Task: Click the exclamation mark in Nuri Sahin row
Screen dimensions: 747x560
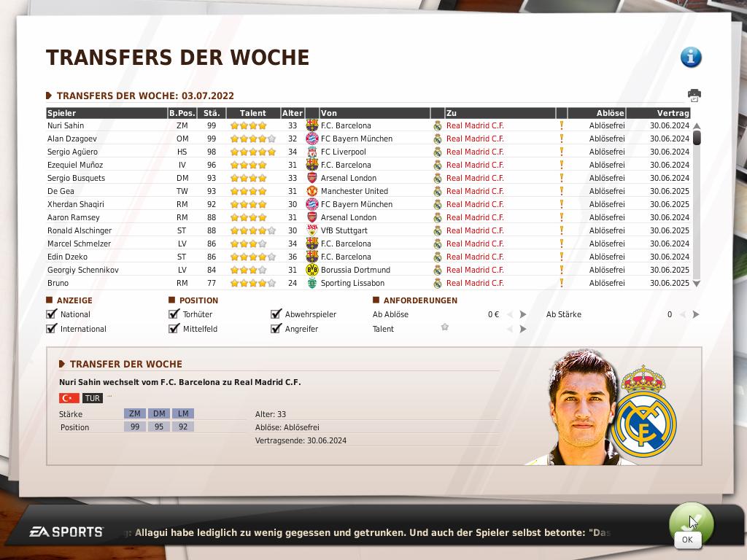Action: [562, 125]
